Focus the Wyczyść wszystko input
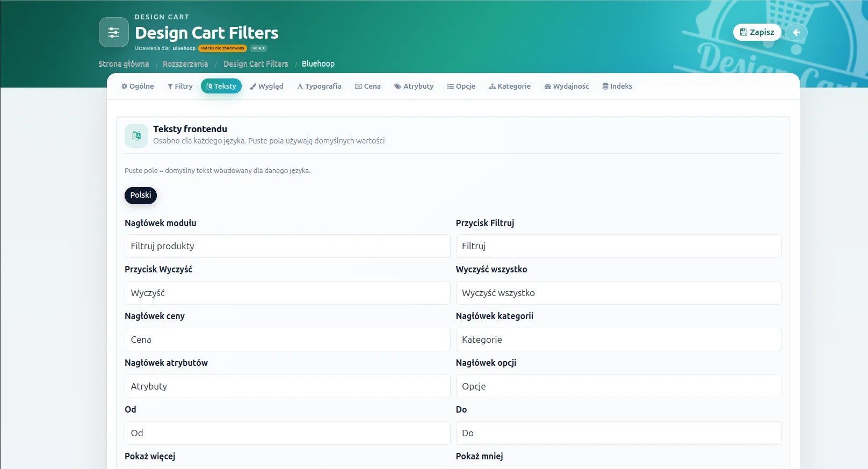This screenshot has width=868, height=469. click(x=618, y=293)
